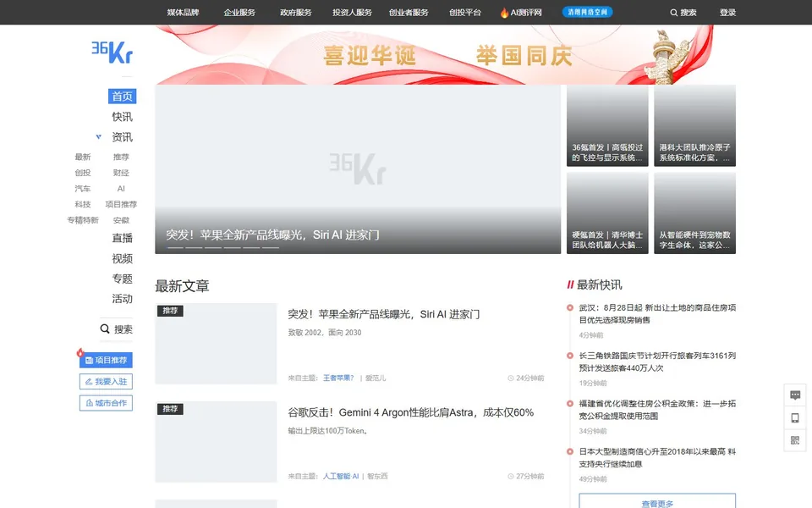812x508 pixels.
Task: Select 专精特新 subcategory
Action: click(x=83, y=220)
